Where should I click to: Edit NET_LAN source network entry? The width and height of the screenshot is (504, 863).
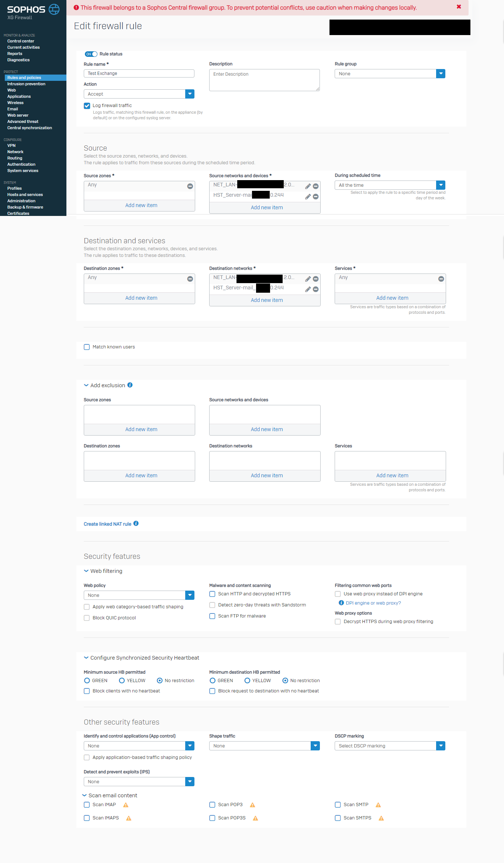click(308, 186)
